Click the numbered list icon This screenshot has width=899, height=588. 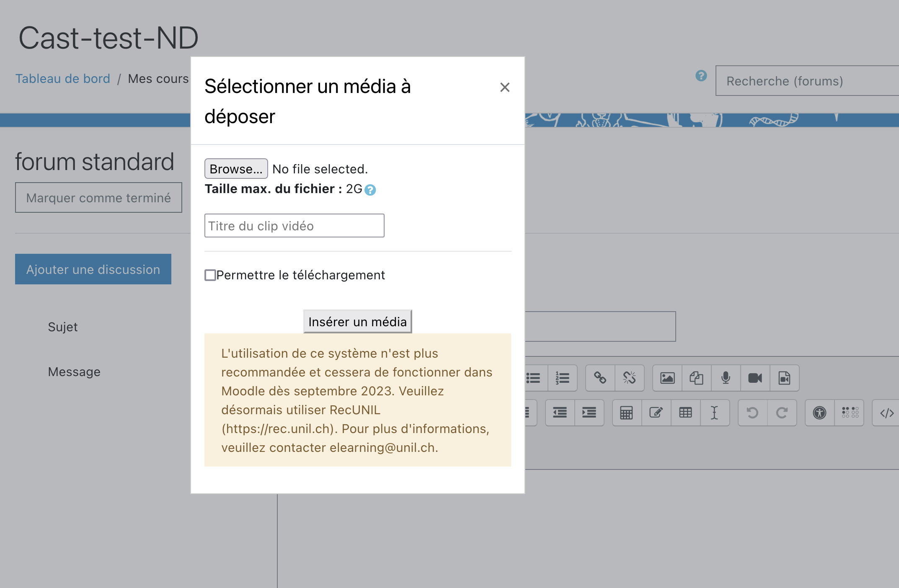point(562,378)
